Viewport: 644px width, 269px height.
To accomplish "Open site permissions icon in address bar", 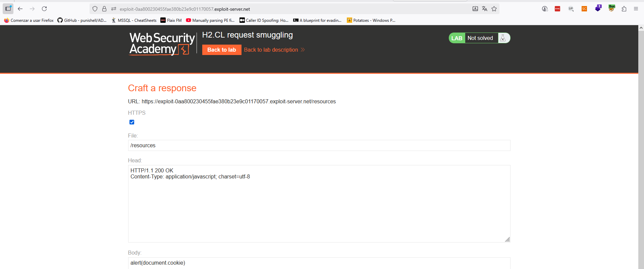I will point(114,9).
